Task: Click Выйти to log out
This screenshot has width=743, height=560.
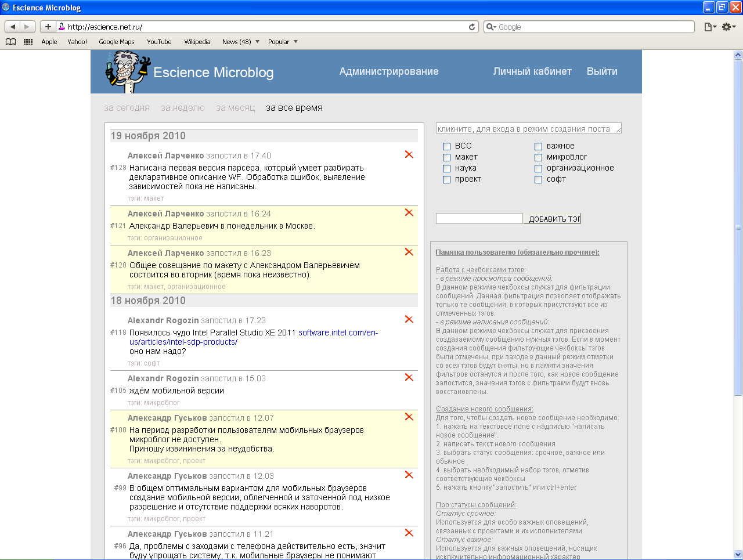Action: point(602,71)
